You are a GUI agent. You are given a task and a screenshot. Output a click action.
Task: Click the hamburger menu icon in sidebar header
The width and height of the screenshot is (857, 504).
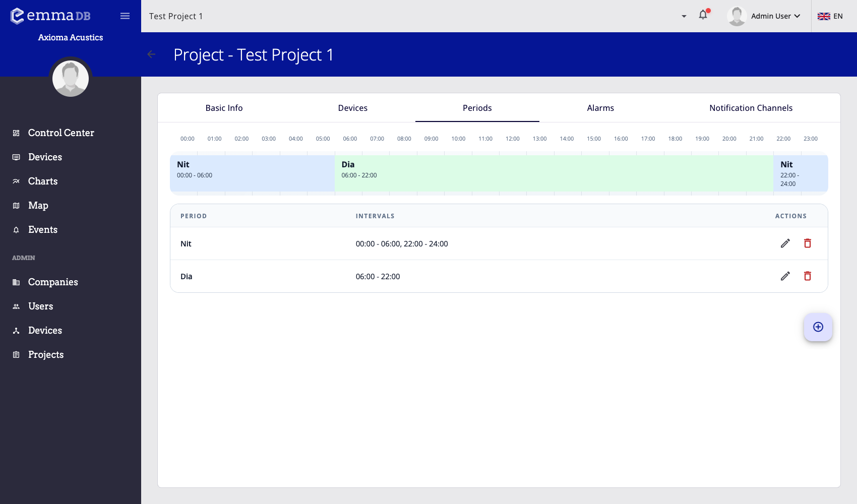pos(125,16)
